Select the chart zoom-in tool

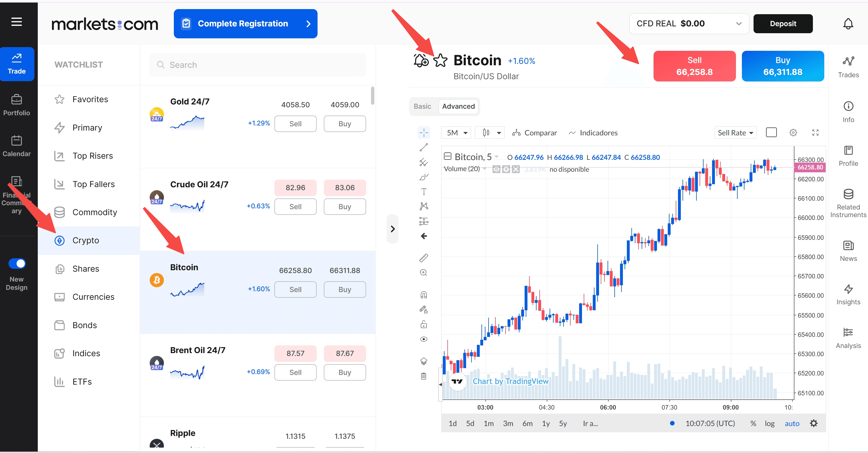coord(423,272)
